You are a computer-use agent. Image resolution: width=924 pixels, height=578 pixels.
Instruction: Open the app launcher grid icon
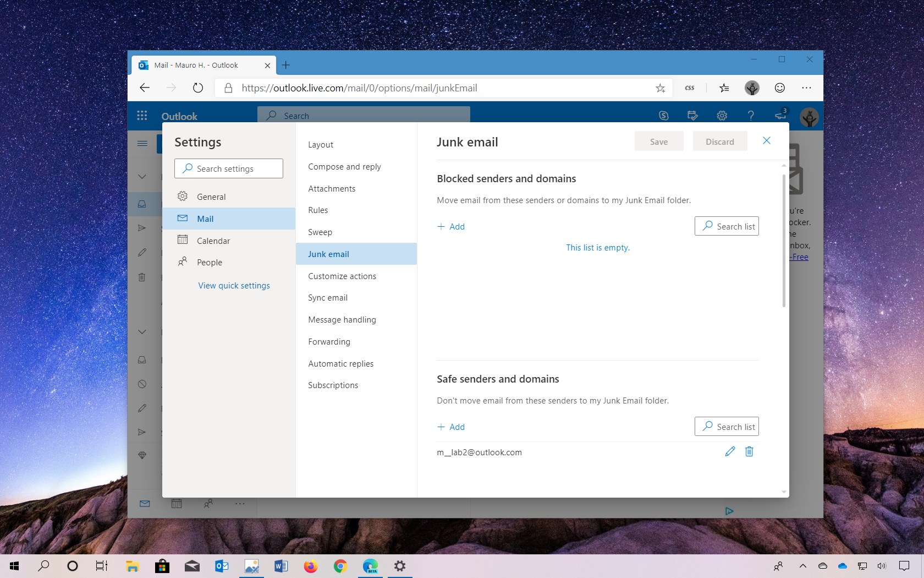[x=142, y=116]
